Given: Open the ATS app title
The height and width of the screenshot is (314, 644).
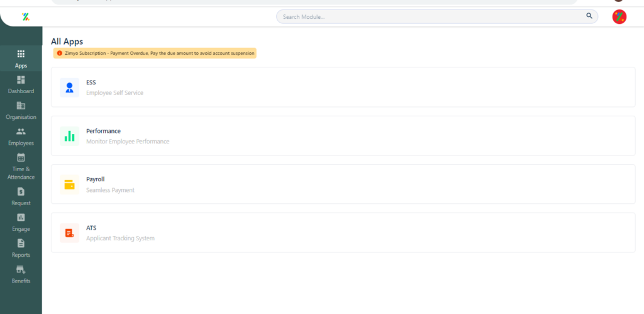Looking at the screenshot, I should [91, 228].
